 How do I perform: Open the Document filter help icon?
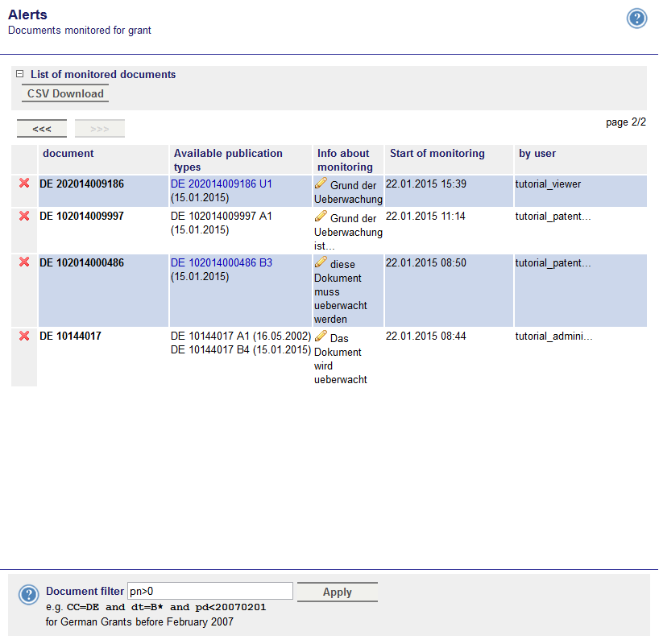pos(28,594)
